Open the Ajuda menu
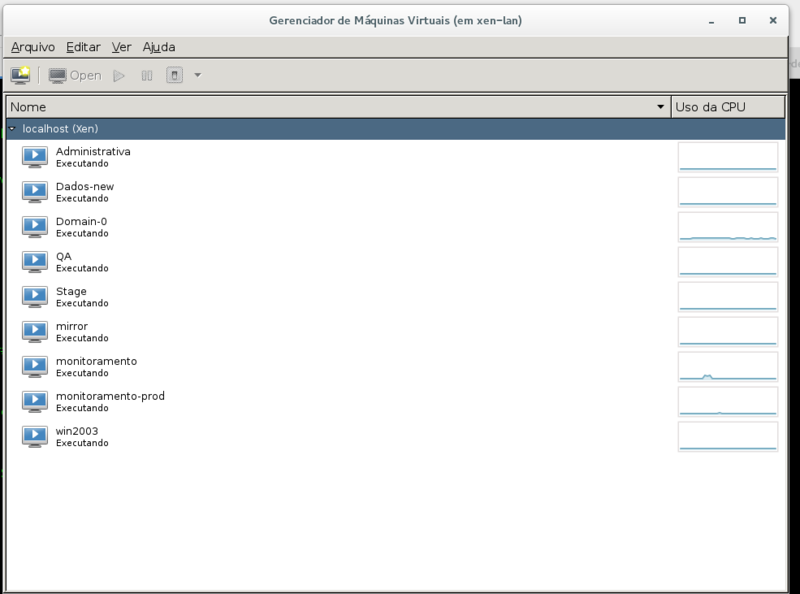800x594 pixels. pos(159,47)
